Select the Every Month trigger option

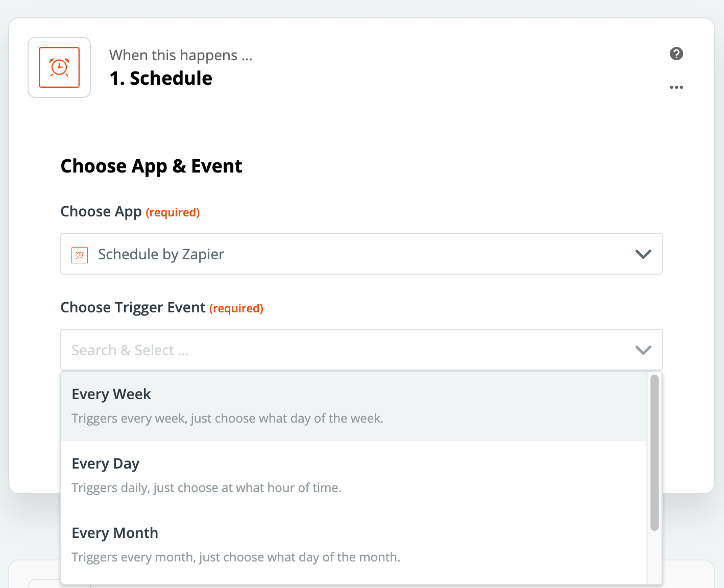354,545
